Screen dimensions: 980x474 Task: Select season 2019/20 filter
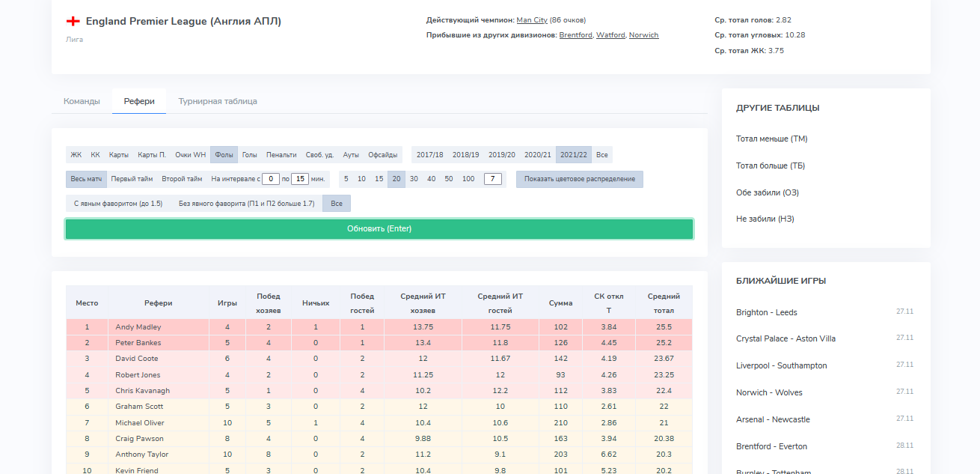click(x=502, y=155)
